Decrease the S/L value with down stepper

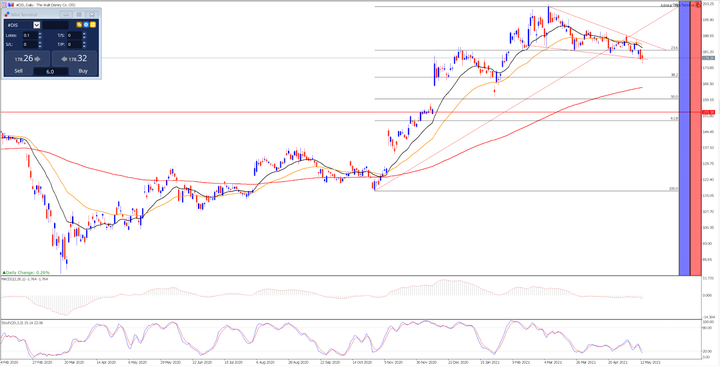(40, 46)
